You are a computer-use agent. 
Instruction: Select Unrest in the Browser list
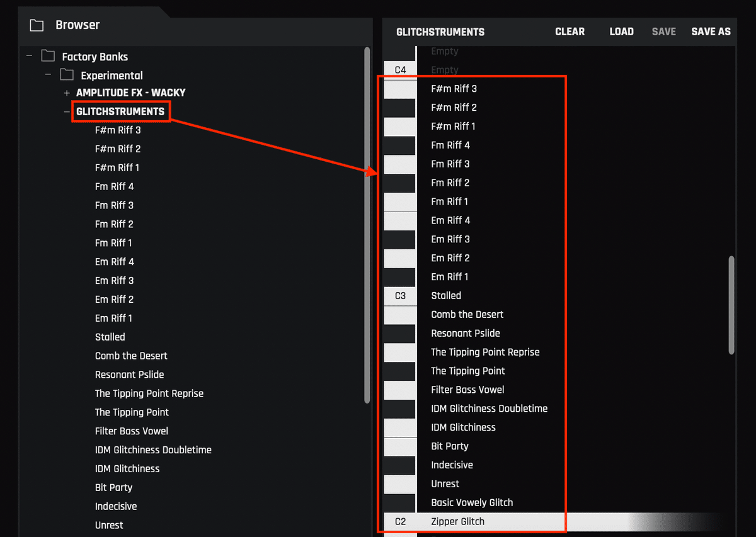pos(109,526)
